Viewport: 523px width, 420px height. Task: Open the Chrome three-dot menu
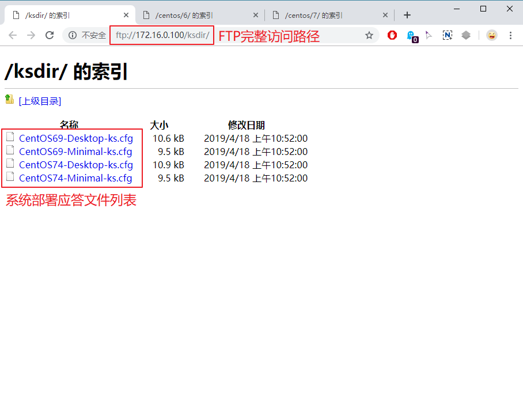[510, 35]
